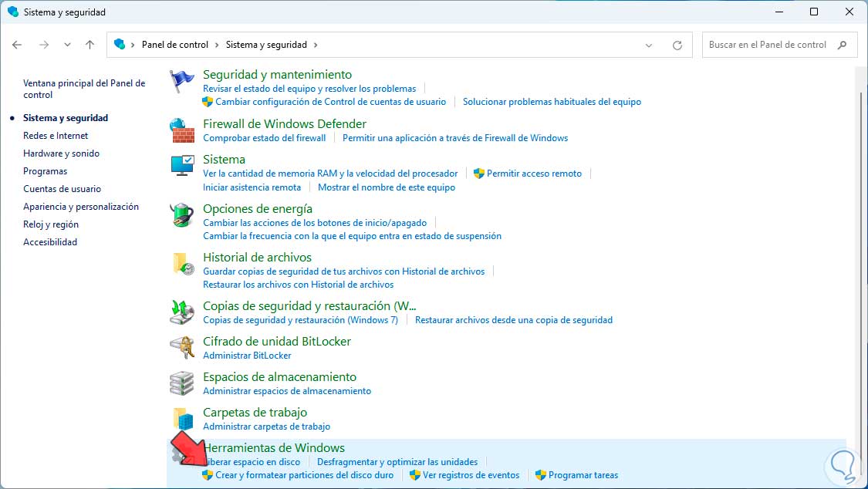
Task: Click Administrar BitLocker link
Action: (x=247, y=356)
